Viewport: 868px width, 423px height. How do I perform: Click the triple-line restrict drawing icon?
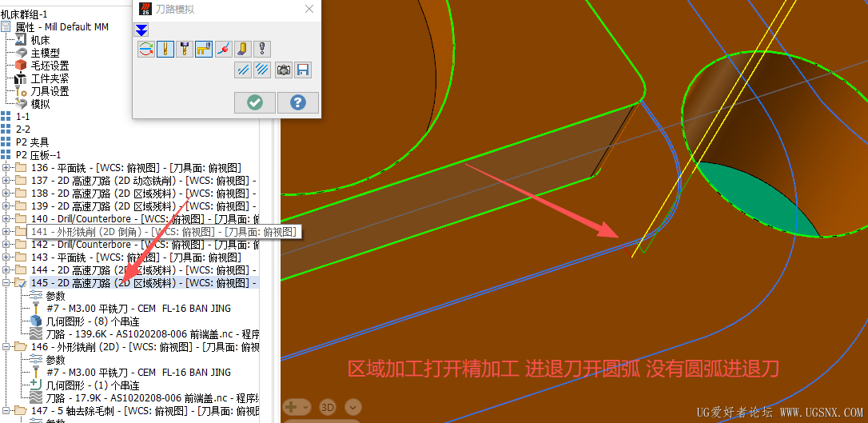pos(262,70)
